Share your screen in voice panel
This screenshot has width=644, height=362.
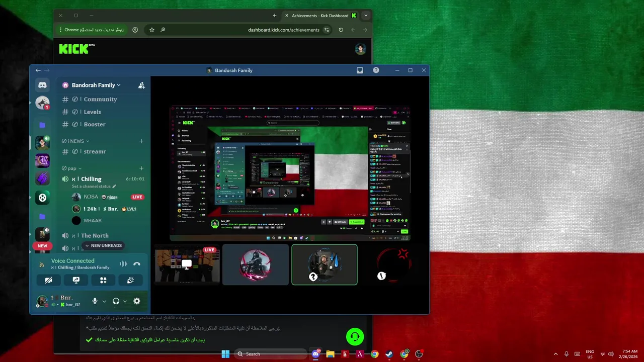(x=76, y=280)
